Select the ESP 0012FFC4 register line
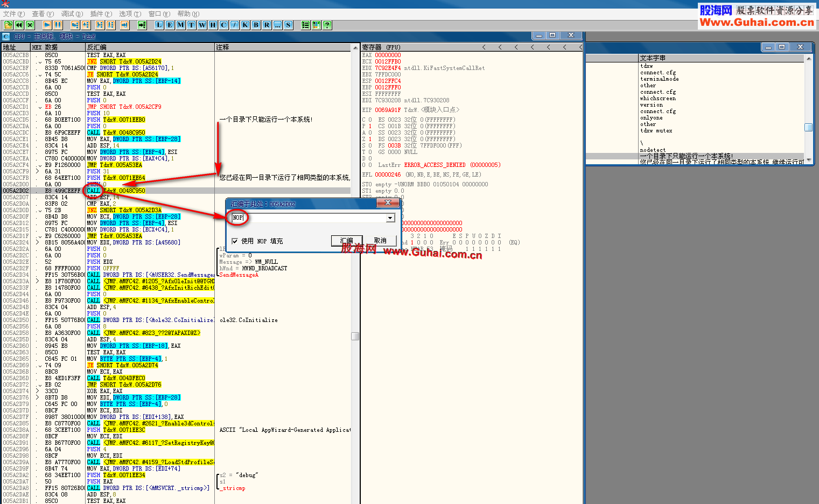Image resolution: width=819 pixels, height=504 pixels. pyautogui.click(x=382, y=81)
